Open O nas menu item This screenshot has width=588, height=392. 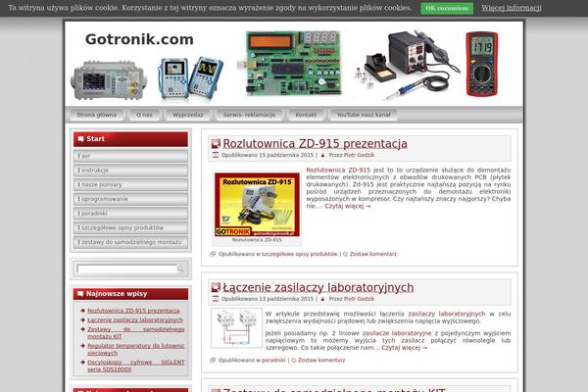[x=145, y=115]
